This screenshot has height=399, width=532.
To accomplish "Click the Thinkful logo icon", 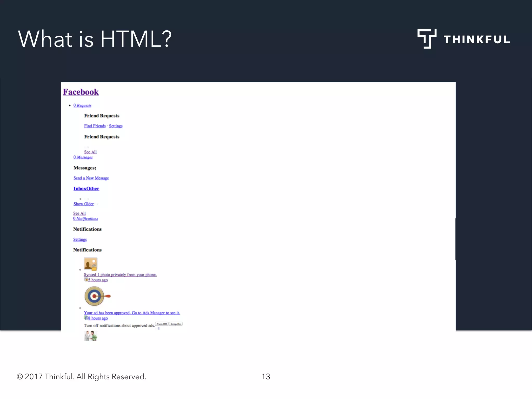I will tap(427, 39).
